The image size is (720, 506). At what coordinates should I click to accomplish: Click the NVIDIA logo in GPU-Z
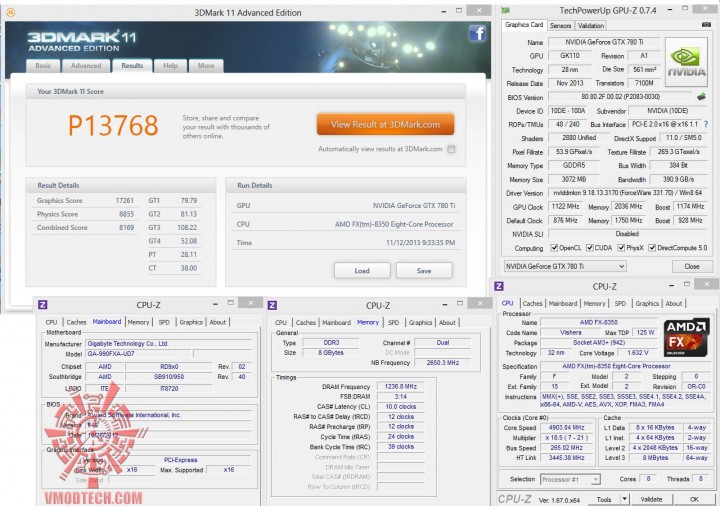(x=686, y=63)
